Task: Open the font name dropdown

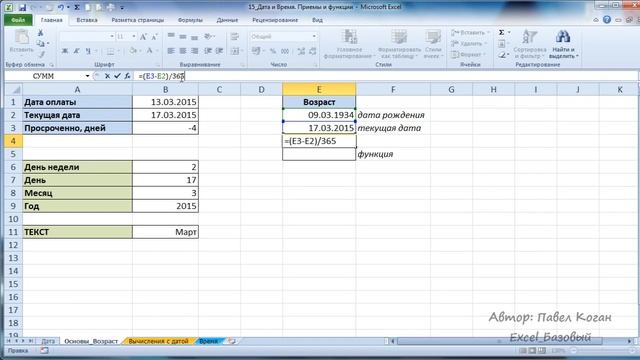Action: click(112, 37)
